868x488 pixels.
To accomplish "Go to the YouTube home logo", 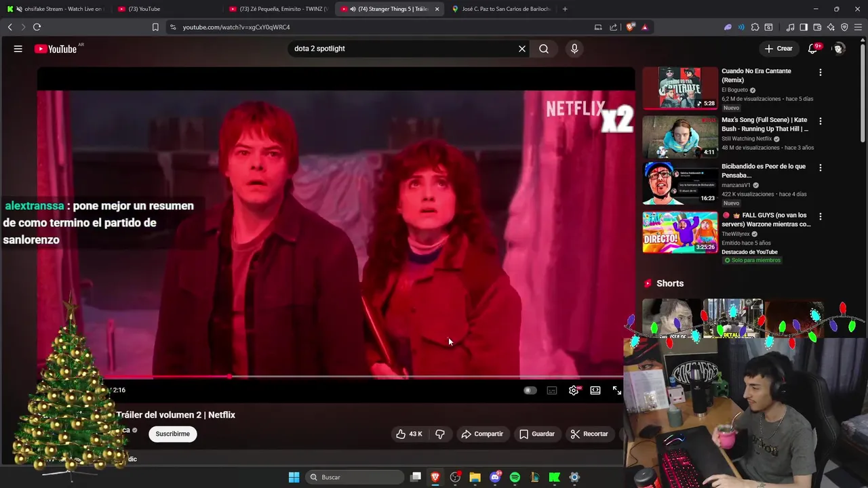I will point(56,49).
